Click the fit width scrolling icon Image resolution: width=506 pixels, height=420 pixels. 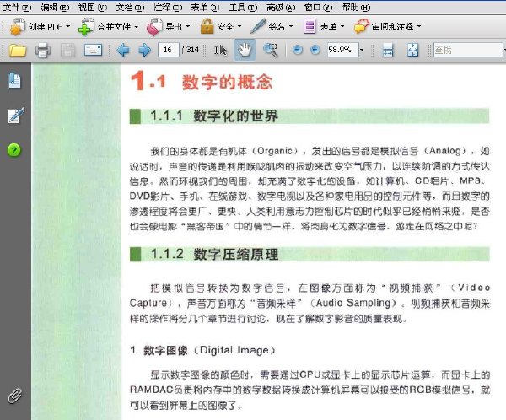pyautogui.click(x=388, y=51)
